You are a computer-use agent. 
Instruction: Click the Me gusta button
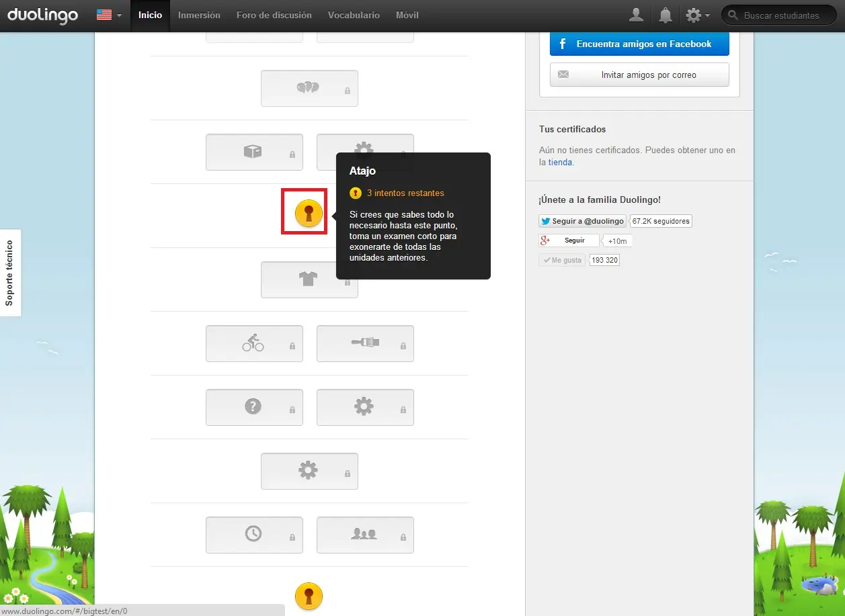pos(562,260)
